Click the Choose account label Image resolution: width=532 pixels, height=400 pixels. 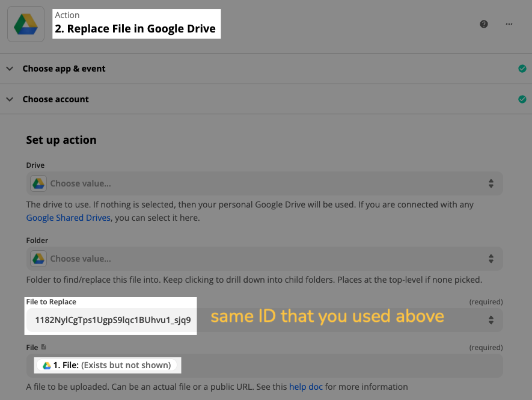(56, 99)
